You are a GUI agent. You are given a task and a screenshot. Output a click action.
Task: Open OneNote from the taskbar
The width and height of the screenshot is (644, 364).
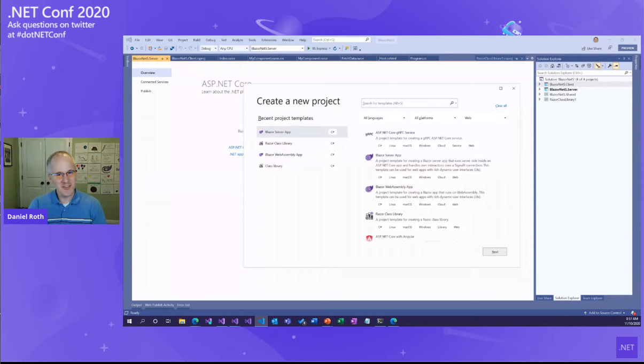pos(354,321)
